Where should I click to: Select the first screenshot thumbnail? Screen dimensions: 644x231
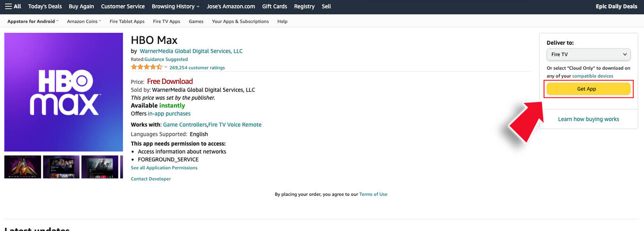tap(23, 167)
